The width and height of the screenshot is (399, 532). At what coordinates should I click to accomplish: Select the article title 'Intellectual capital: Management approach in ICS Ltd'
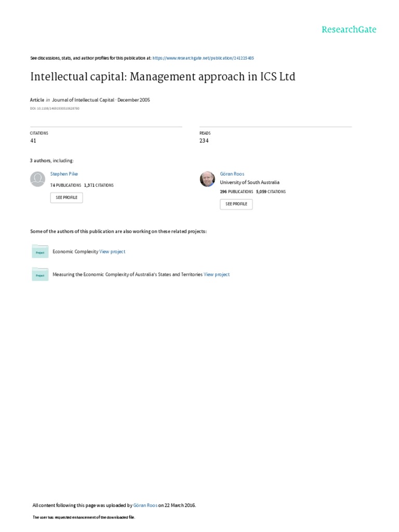tap(163, 77)
